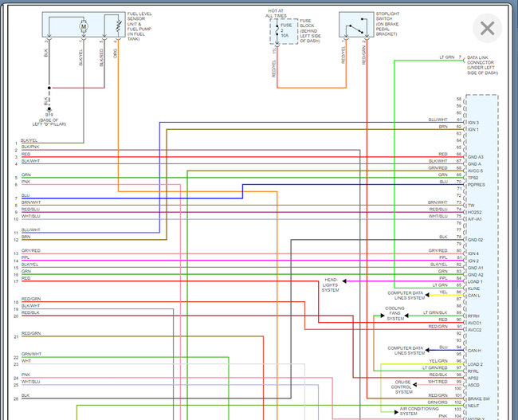Viewport: 518px width, 420px height.
Task: Click the GND 02 pin label
Action: click(477, 240)
